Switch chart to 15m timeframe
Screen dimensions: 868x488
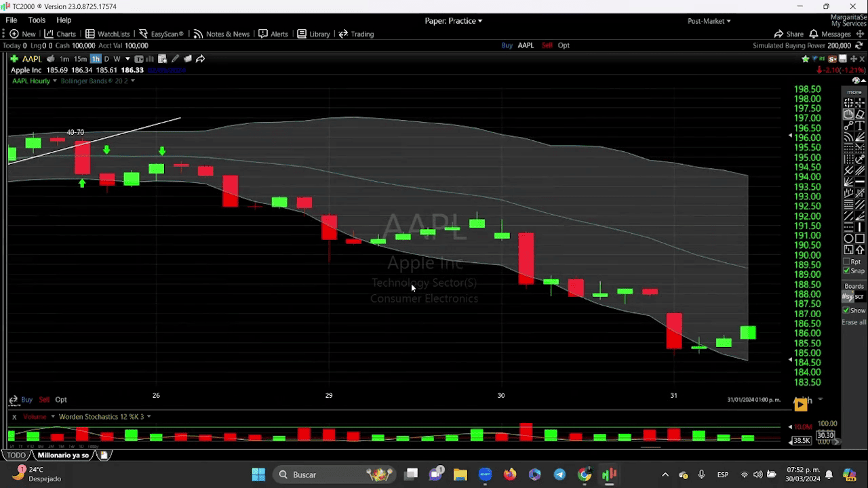click(80, 59)
